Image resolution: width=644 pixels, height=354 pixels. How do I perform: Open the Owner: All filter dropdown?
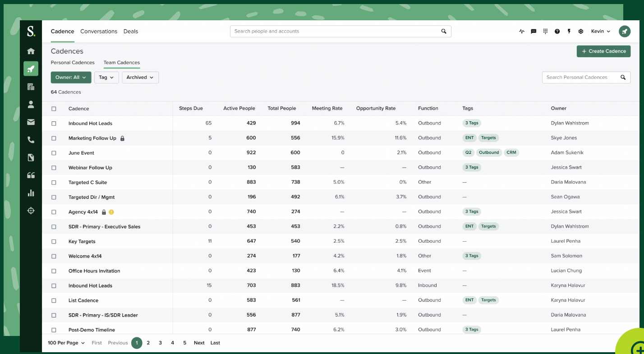coord(70,77)
